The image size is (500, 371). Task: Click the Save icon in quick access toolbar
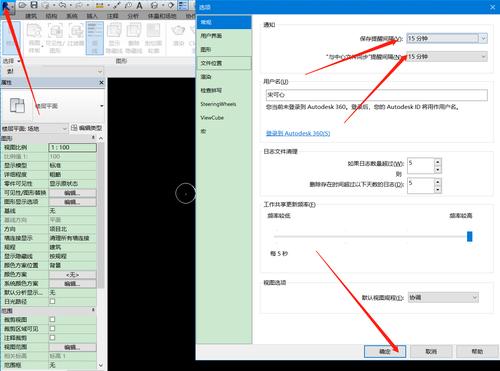point(34,5)
